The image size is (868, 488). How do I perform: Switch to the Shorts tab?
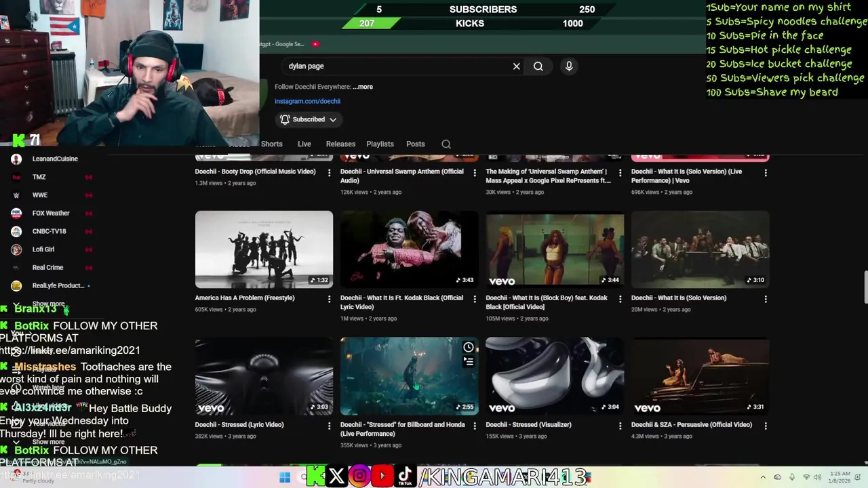pos(271,144)
